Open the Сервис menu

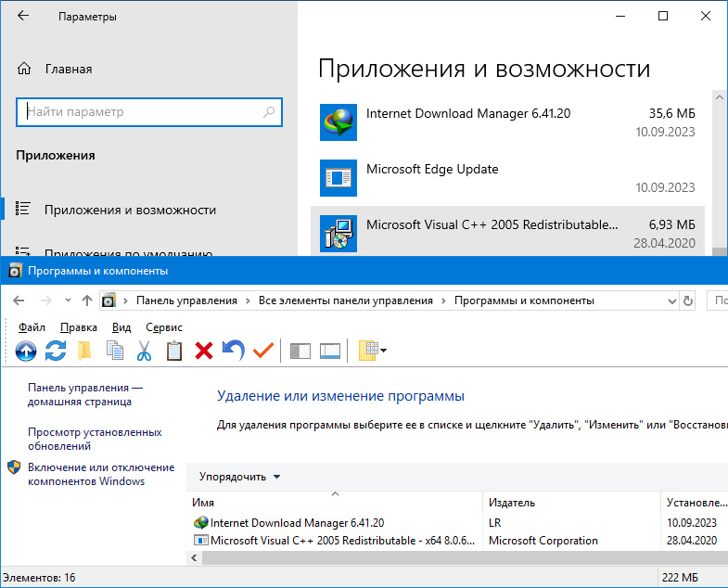point(164,327)
